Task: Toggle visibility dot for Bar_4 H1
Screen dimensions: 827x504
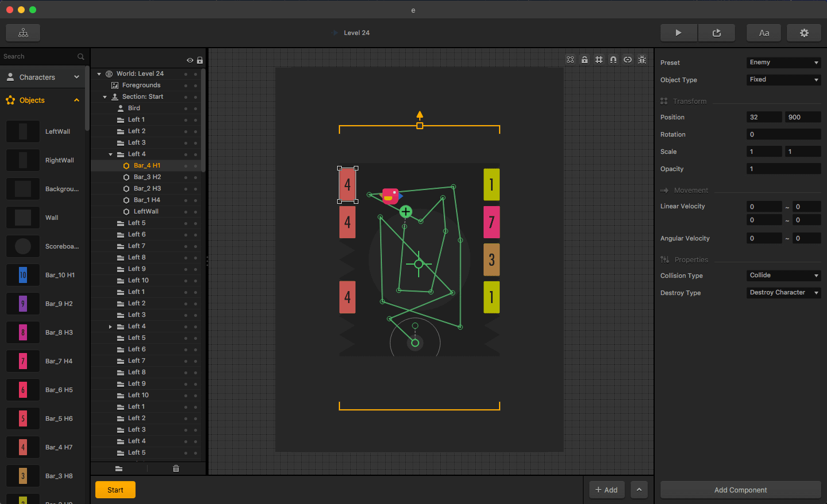Action: click(186, 166)
